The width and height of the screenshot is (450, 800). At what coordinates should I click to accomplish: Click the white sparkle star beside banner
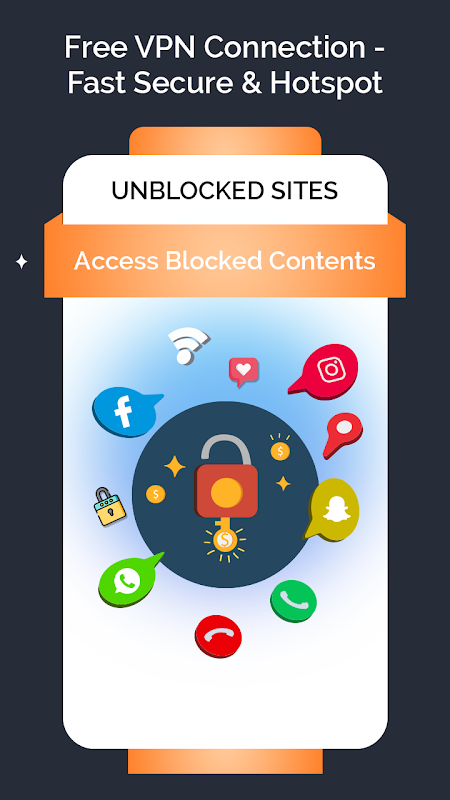click(21, 262)
